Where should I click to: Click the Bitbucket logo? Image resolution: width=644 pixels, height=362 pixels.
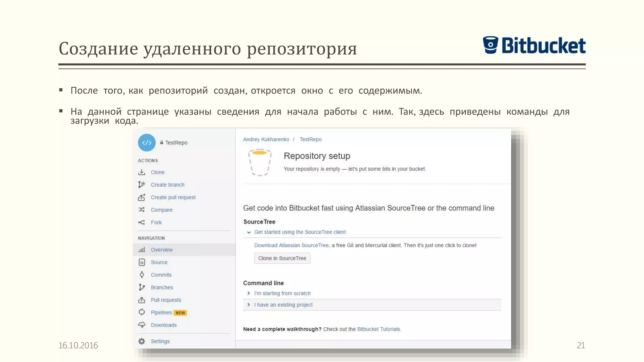tap(534, 45)
